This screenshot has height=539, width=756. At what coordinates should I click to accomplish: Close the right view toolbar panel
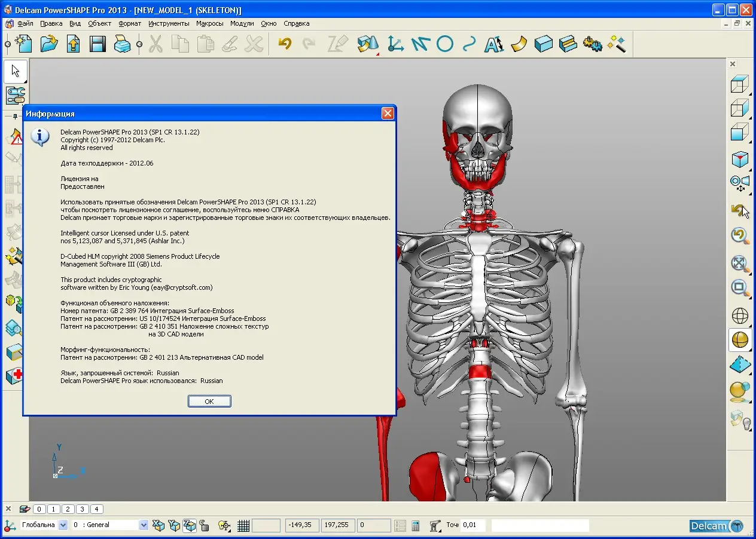coord(733,64)
